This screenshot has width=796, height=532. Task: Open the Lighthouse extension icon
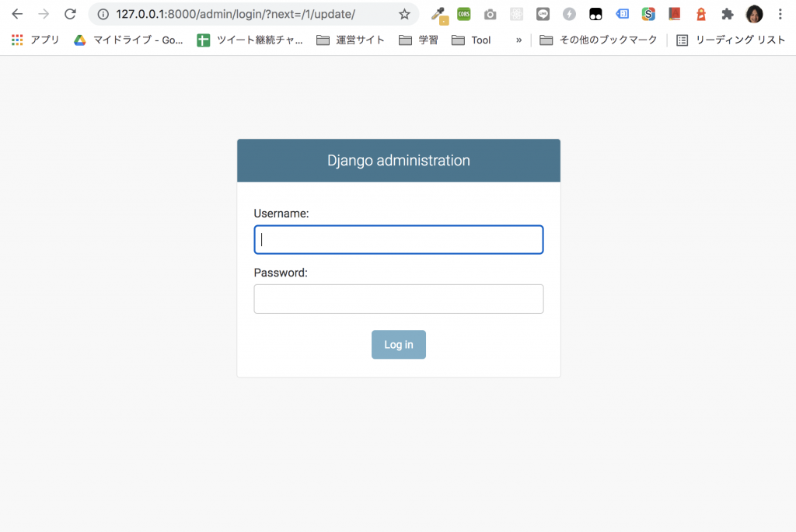point(701,14)
